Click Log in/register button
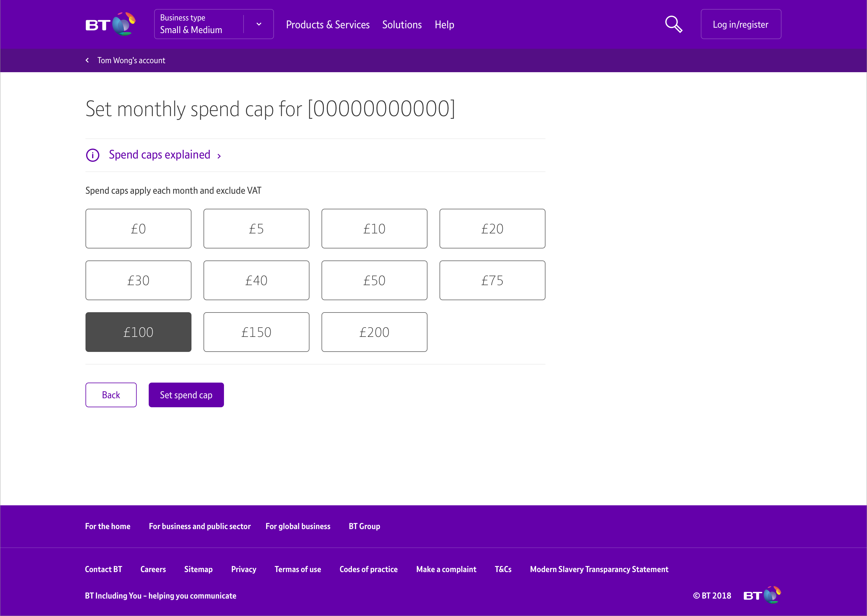Image resolution: width=867 pixels, height=616 pixels. pos(741,24)
